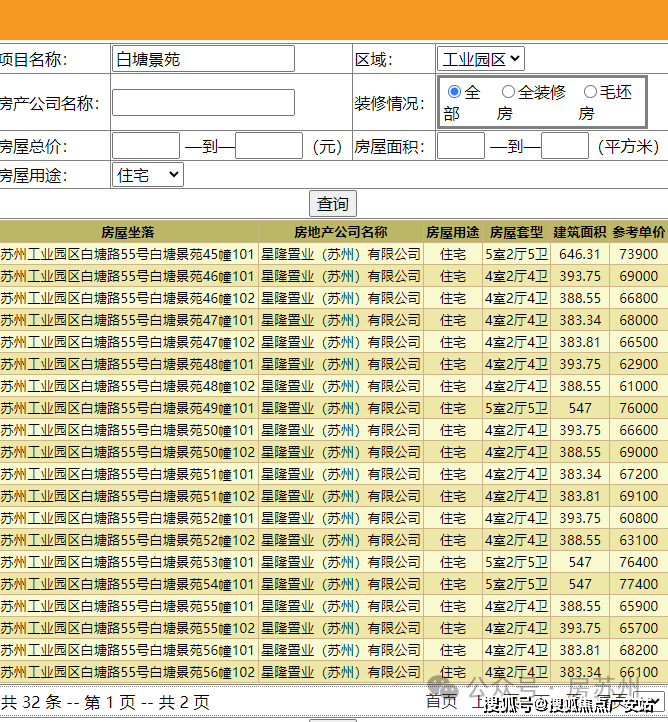This screenshot has width=668, height=722.
Task: Click address cell 白塘景苑47幢102
Action: pyautogui.click(x=128, y=342)
